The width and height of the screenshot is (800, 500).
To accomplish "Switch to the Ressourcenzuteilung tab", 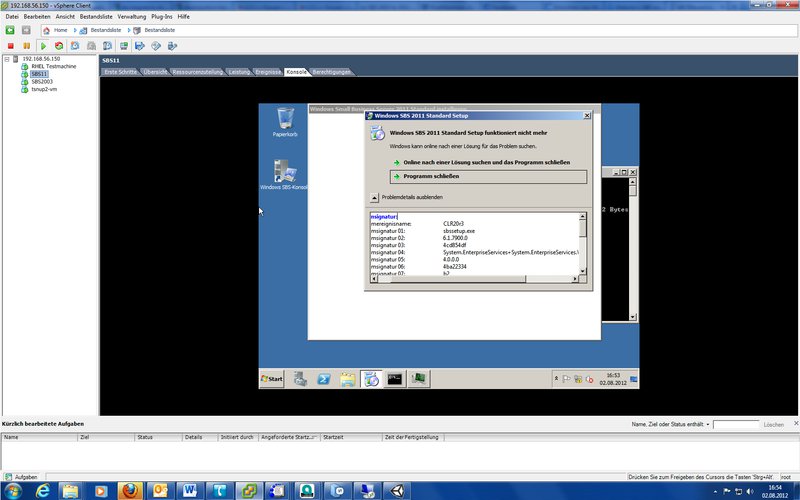I will (x=197, y=72).
